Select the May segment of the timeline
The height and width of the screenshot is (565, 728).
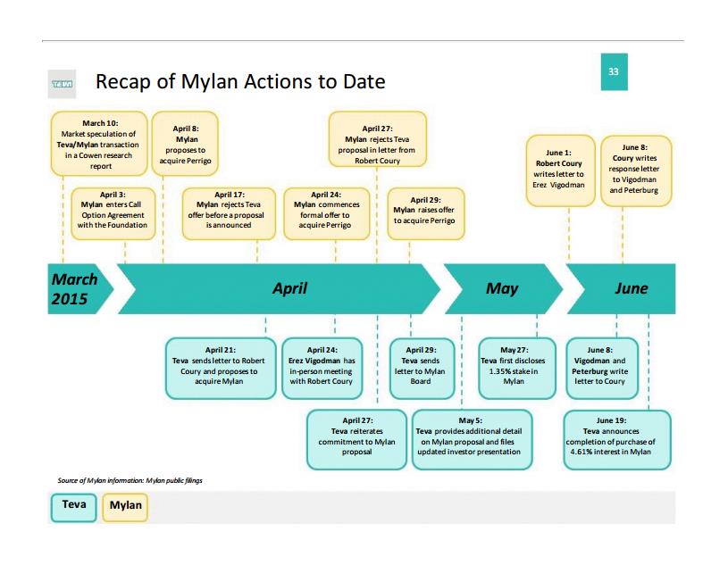(x=502, y=288)
